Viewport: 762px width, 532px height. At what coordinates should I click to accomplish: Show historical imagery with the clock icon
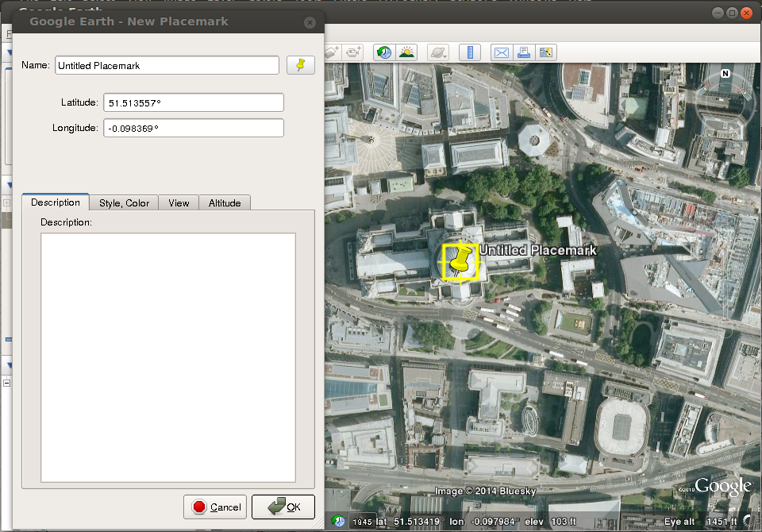(x=384, y=52)
